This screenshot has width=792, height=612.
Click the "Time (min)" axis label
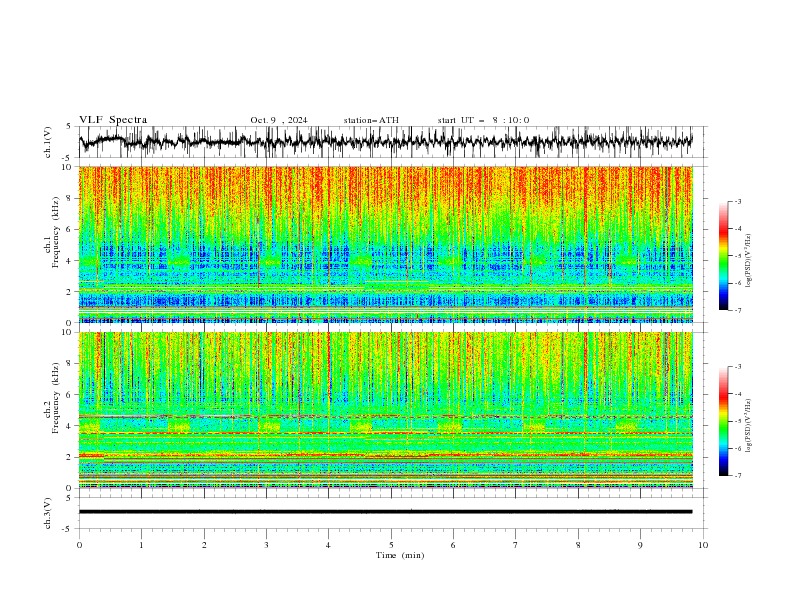point(400,555)
